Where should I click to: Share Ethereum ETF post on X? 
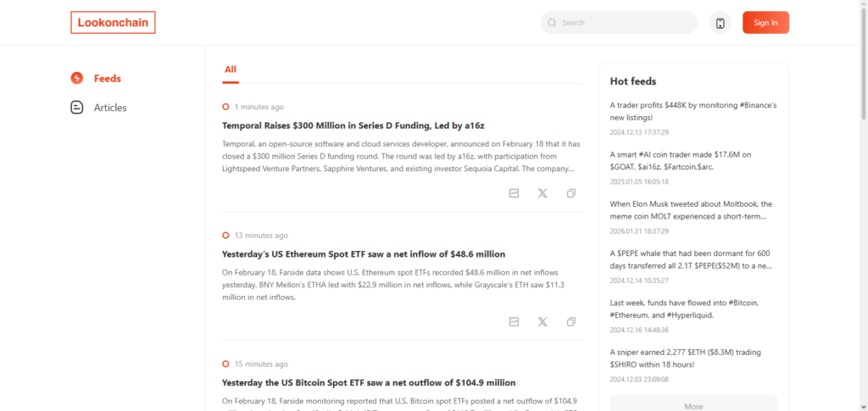point(542,321)
